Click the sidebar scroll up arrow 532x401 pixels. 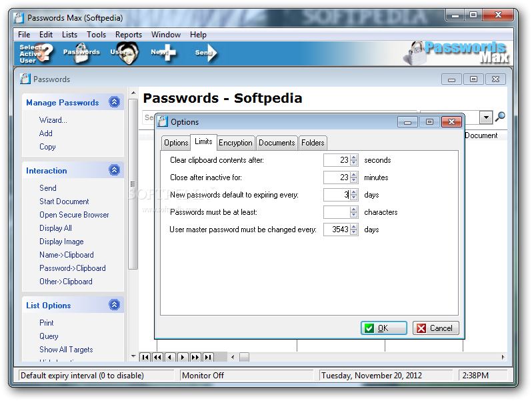point(133,93)
